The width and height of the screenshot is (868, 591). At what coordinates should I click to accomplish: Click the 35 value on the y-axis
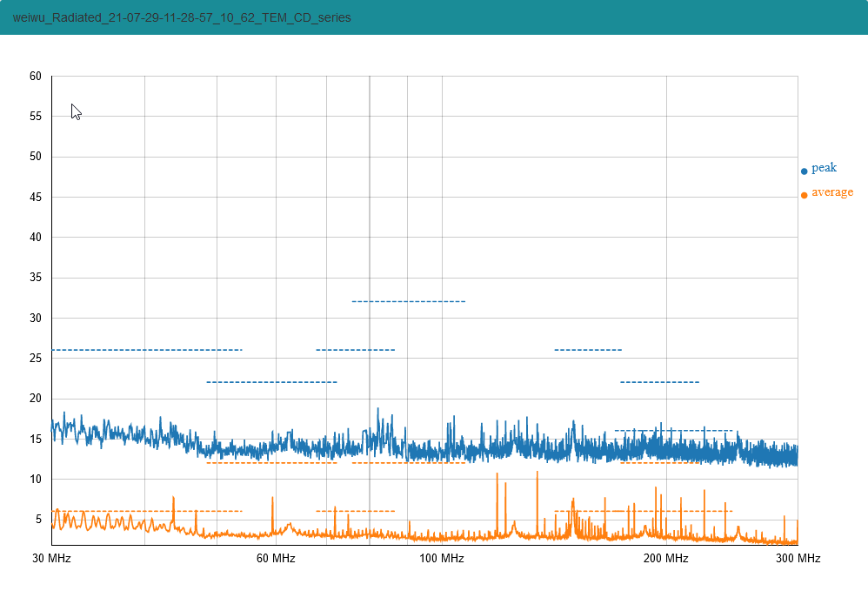click(x=35, y=278)
